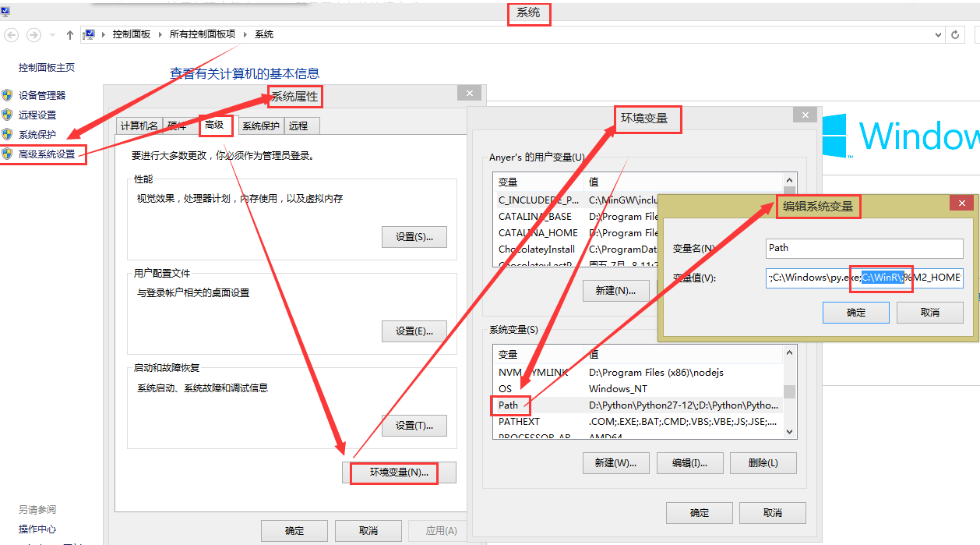
Task: Switch to the 系统保护 tab in 系统属性
Action: point(260,126)
